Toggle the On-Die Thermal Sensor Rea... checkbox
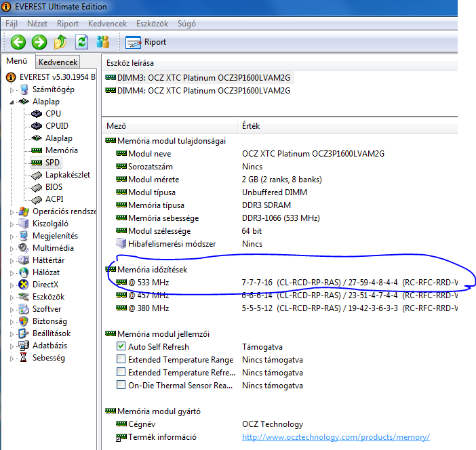This screenshot has width=476, height=450. tap(121, 385)
